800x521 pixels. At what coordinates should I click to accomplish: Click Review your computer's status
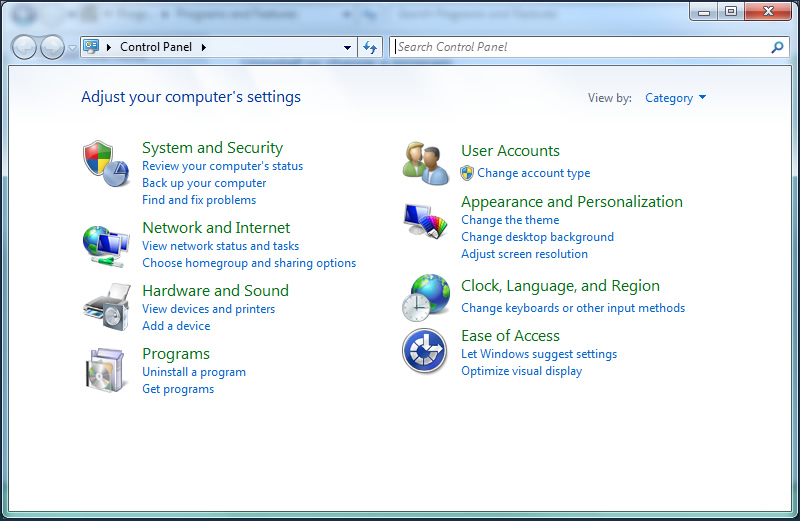tap(222, 166)
